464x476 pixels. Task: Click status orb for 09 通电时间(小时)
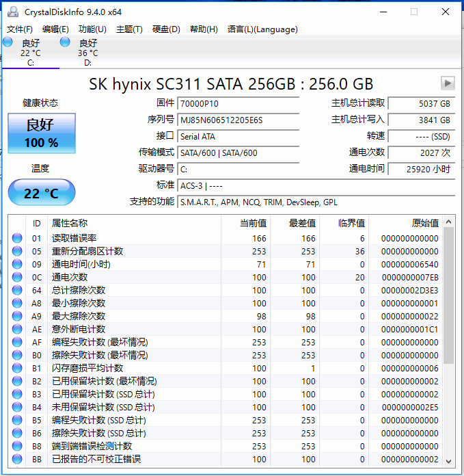[17, 265]
